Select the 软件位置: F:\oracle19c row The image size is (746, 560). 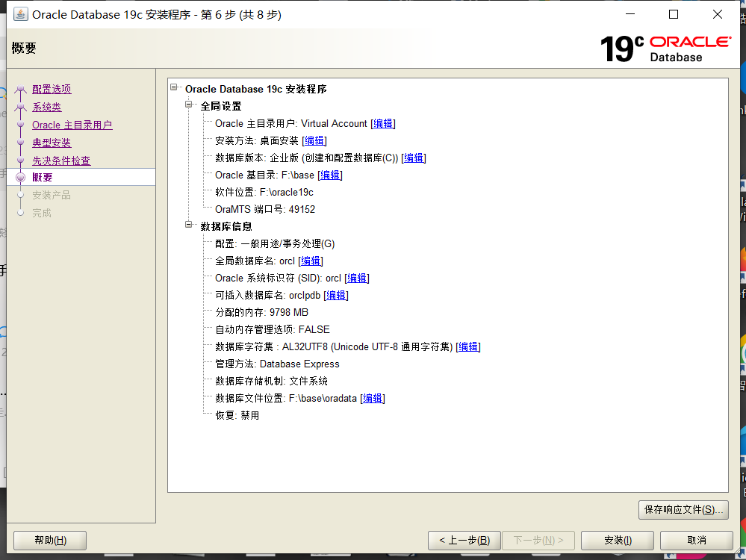[264, 192]
